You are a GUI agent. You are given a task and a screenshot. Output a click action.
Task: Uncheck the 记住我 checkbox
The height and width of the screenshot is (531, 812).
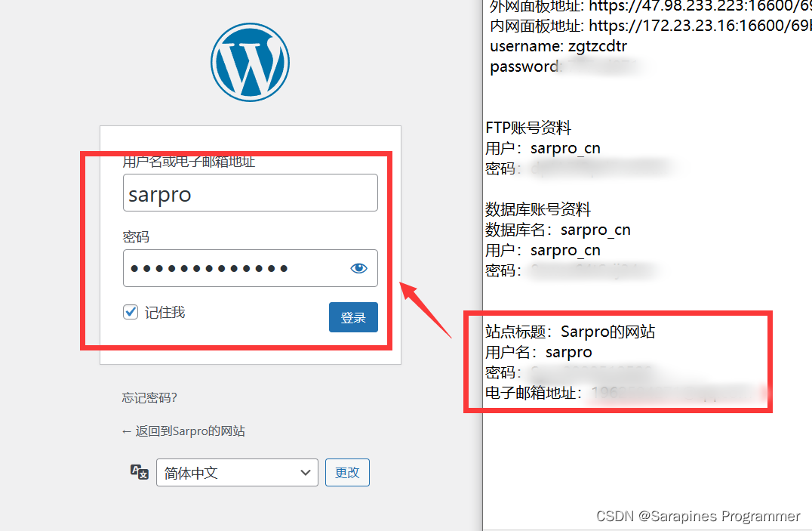point(131,312)
